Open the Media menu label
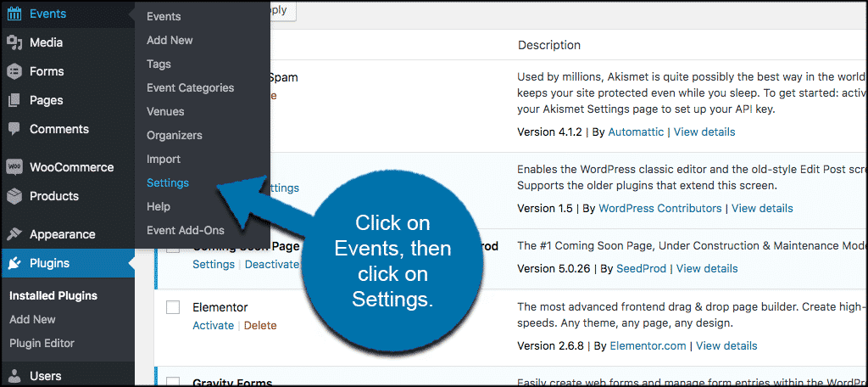The height and width of the screenshot is (387, 868). [46, 42]
